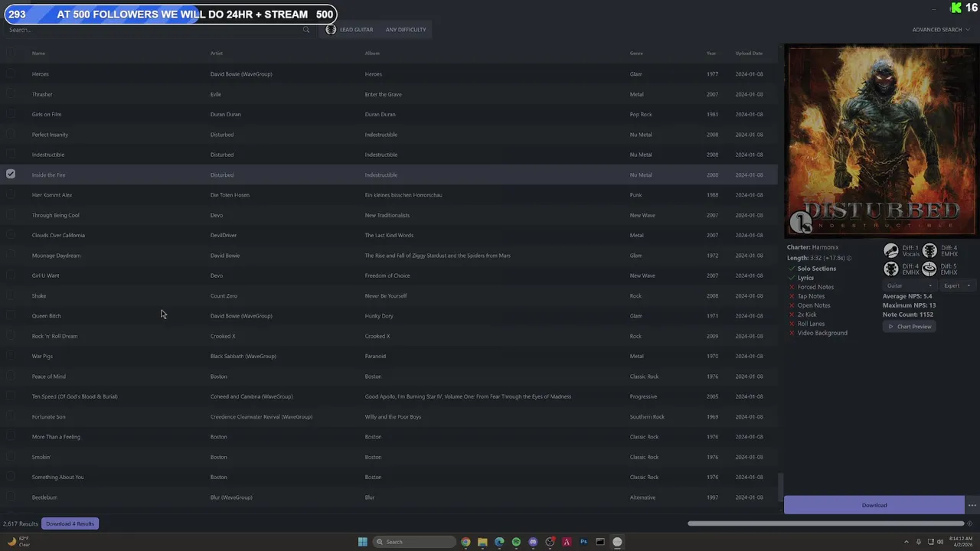Sort the list by the Album column
This screenshot has height=551, width=980.
click(372, 53)
